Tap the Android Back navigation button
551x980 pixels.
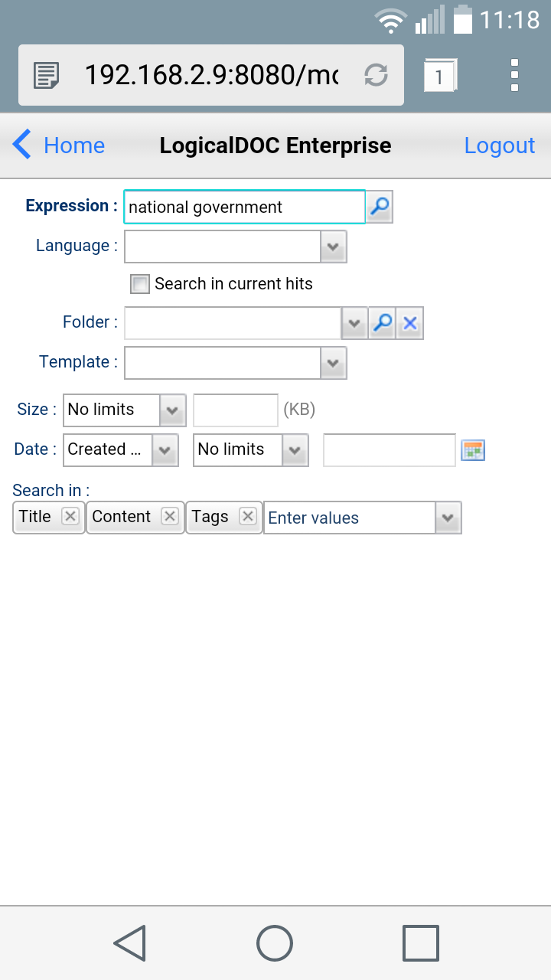[130, 942]
